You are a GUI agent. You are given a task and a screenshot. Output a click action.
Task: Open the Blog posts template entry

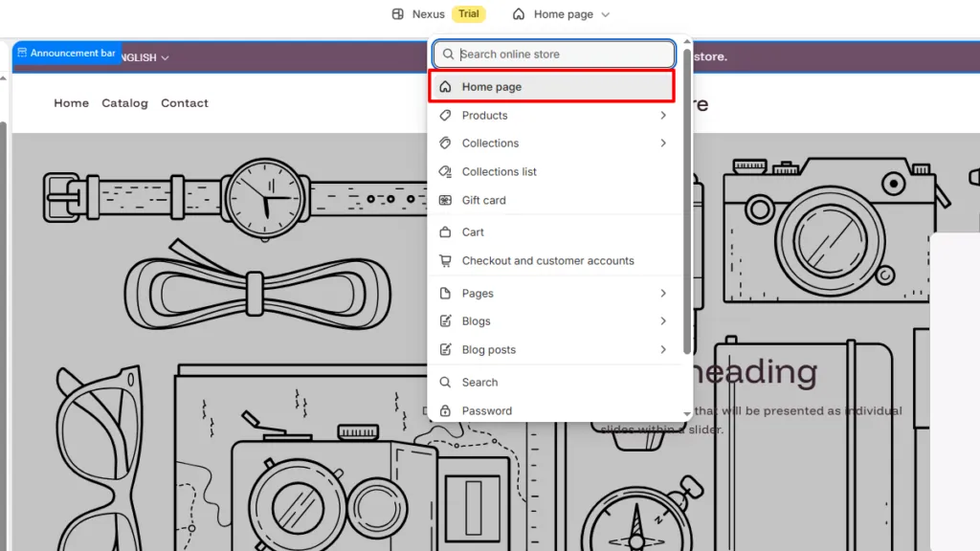pos(551,350)
